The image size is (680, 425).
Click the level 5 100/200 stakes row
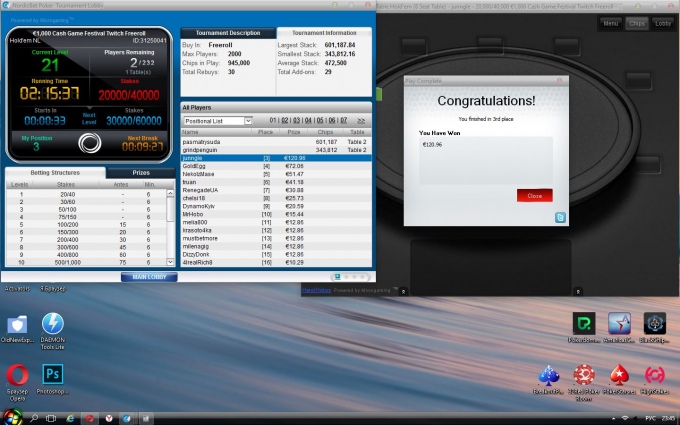(x=86, y=225)
